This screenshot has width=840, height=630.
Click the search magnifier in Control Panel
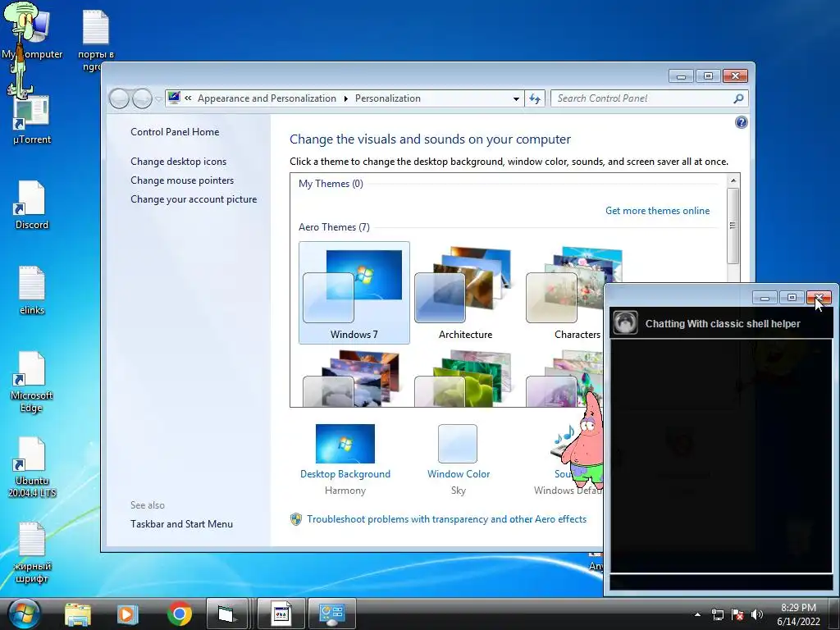pos(738,98)
